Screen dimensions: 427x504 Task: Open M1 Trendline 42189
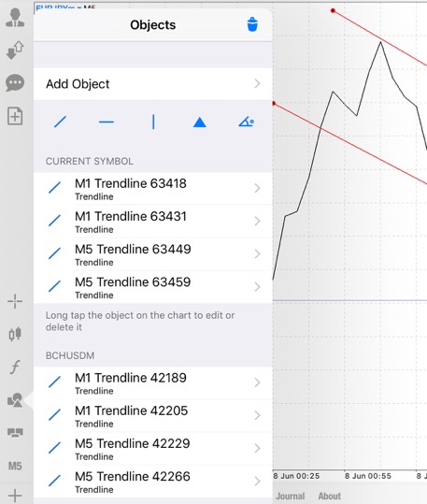pyautogui.click(x=153, y=382)
